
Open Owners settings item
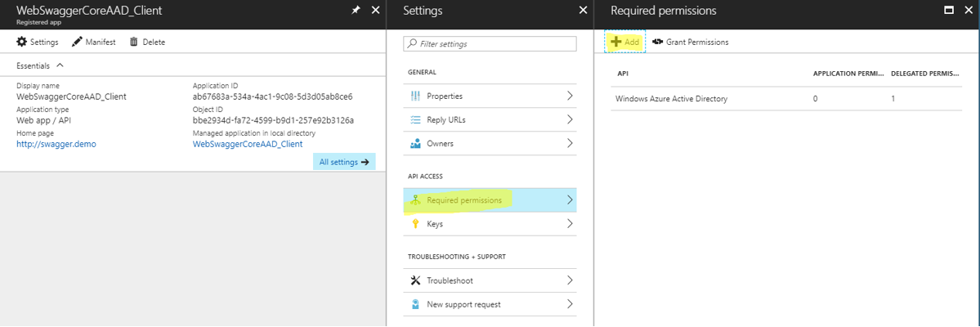point(490,143)
